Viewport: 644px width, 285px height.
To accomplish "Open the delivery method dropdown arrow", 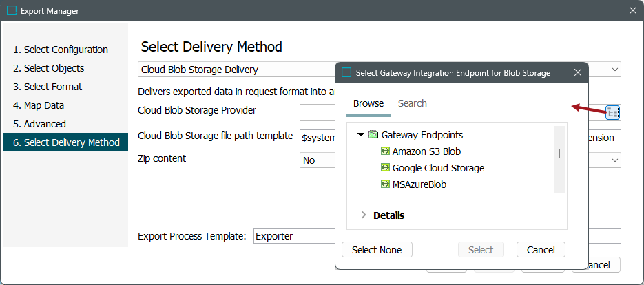I will tap(615, 70).
